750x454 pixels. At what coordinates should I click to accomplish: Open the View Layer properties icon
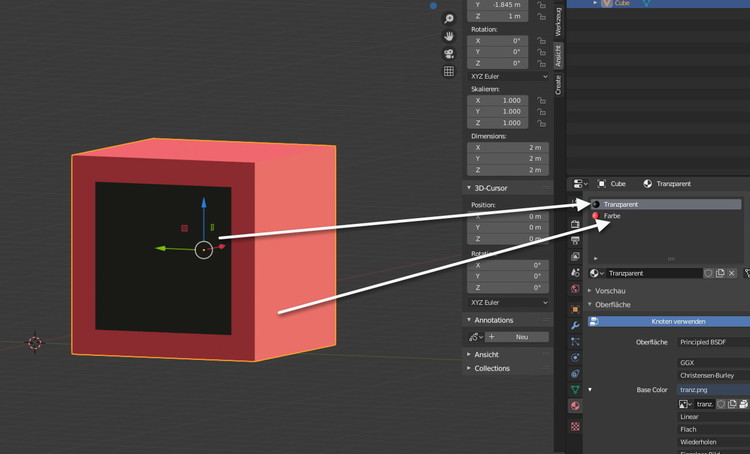[575, 256]
